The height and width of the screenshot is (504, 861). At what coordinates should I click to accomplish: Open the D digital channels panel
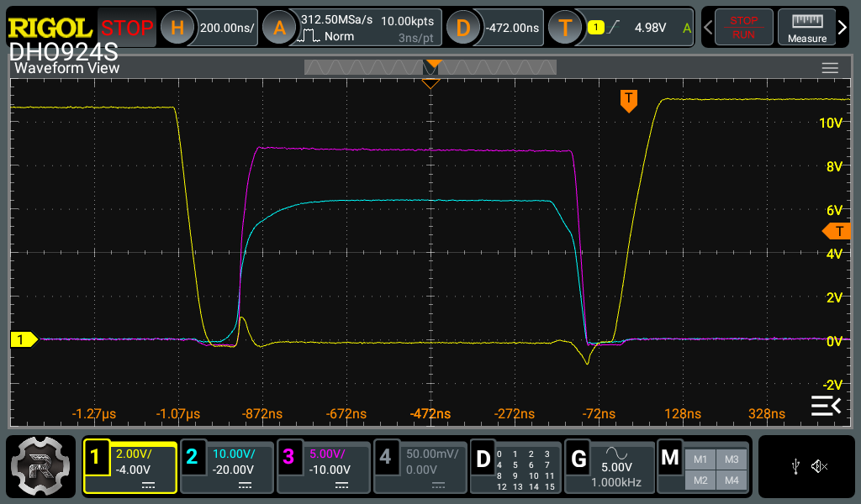515,467
